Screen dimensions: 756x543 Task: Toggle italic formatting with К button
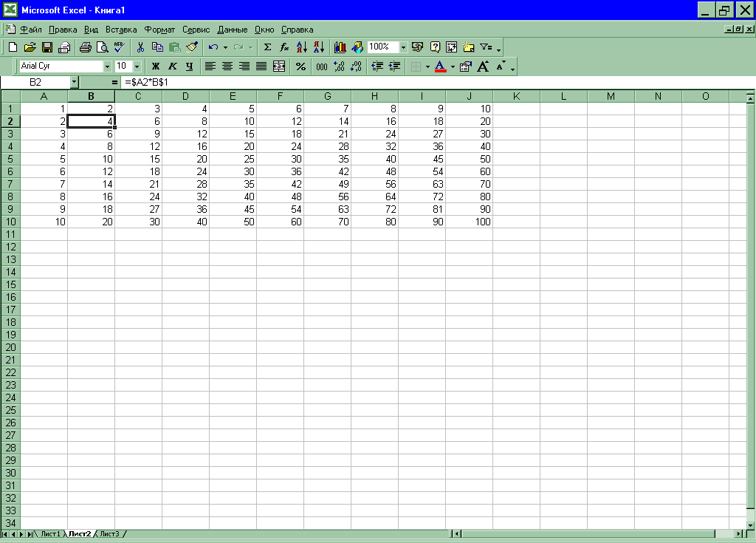pyautogui.click(x=172, y=66)
